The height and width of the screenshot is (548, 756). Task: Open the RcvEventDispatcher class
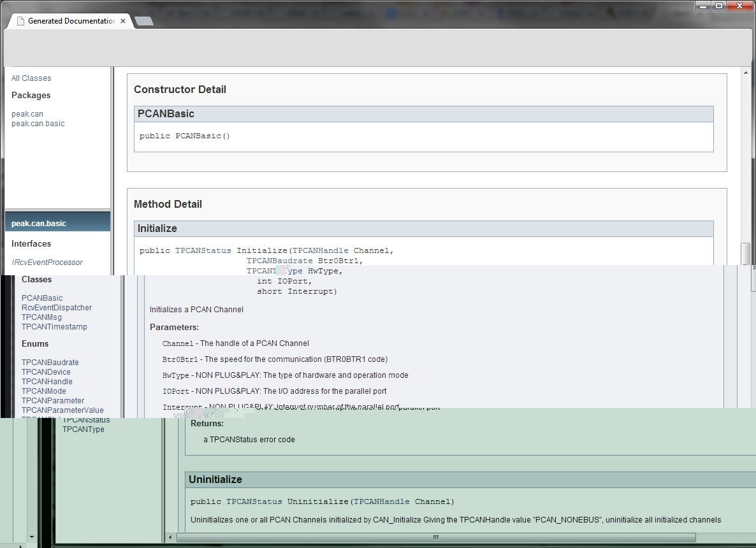[x=56, y=308]
